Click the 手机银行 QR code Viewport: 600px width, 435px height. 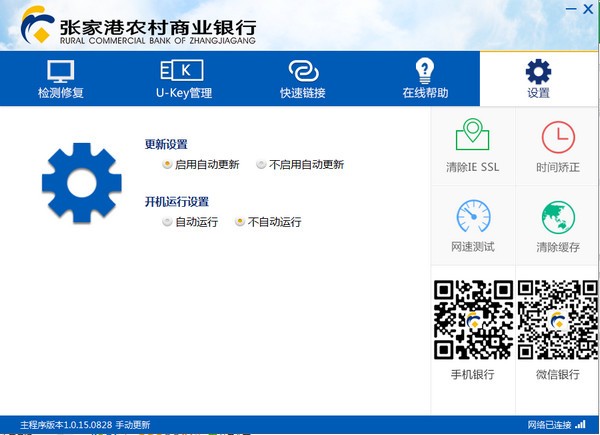pos(473,320)
